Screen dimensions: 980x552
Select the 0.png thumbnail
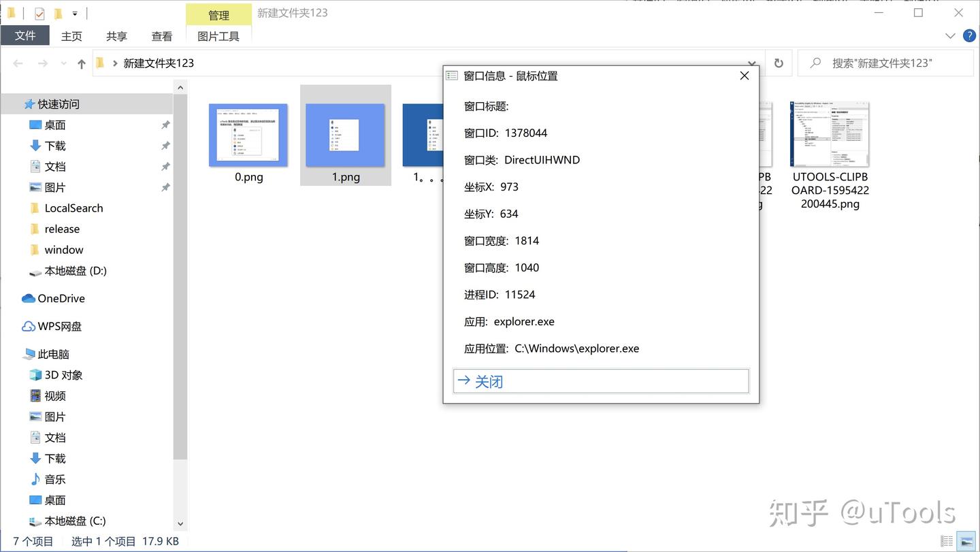248,134
